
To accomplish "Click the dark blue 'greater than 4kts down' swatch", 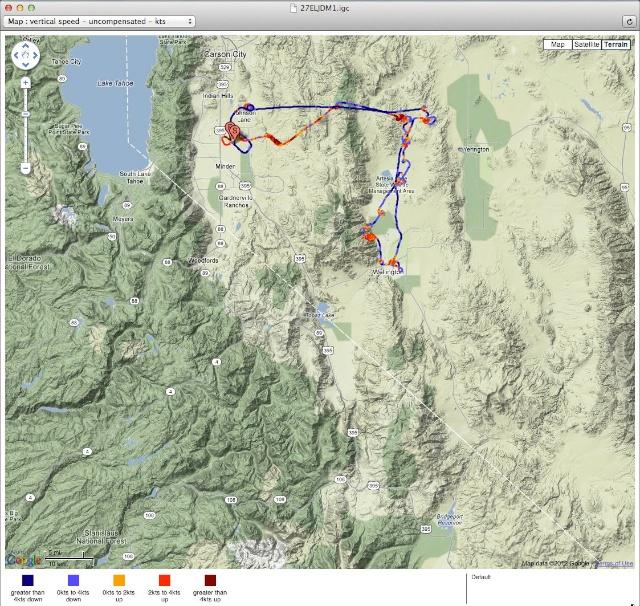I will [27, 580].
